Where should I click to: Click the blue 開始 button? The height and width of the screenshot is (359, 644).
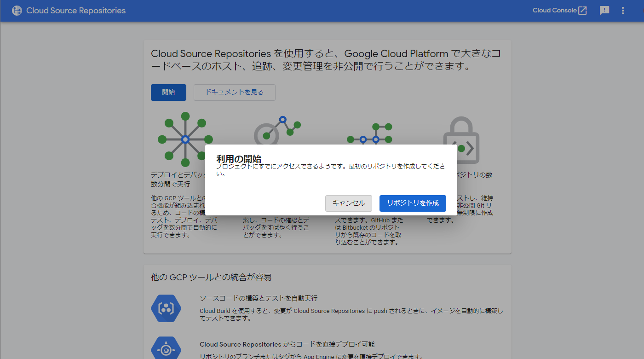pyautogui.click(x=168, y=92)
